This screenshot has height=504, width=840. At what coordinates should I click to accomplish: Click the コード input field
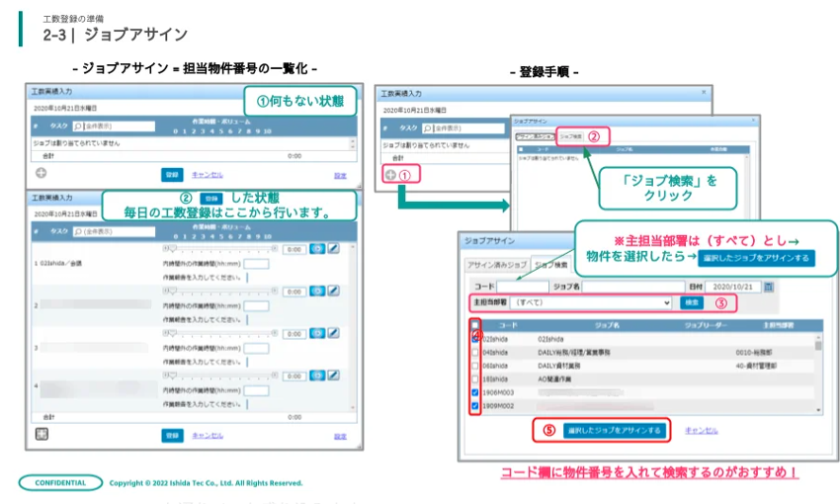522,287
